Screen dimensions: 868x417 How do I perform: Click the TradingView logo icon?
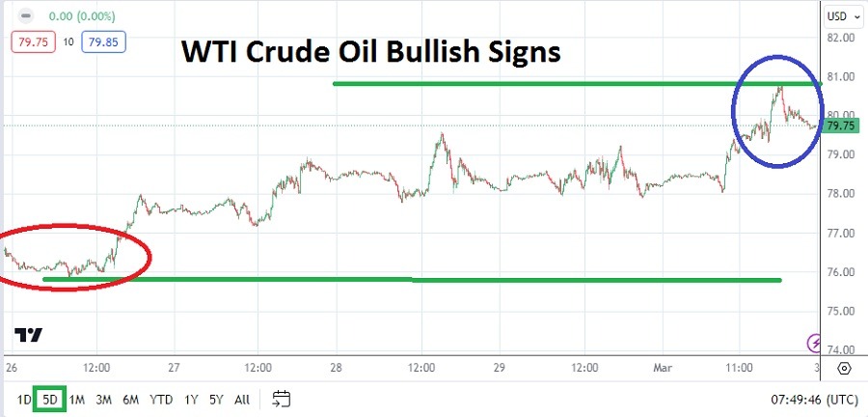click(28, 336)
